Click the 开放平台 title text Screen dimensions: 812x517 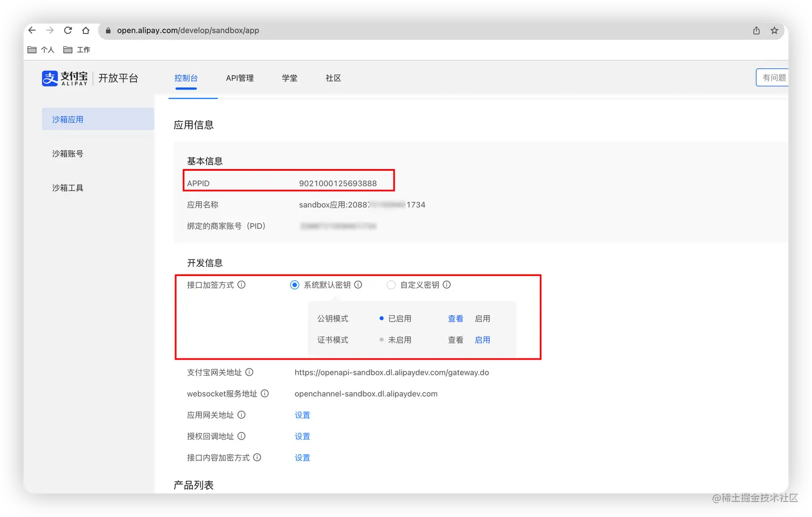tap(118, 78)
